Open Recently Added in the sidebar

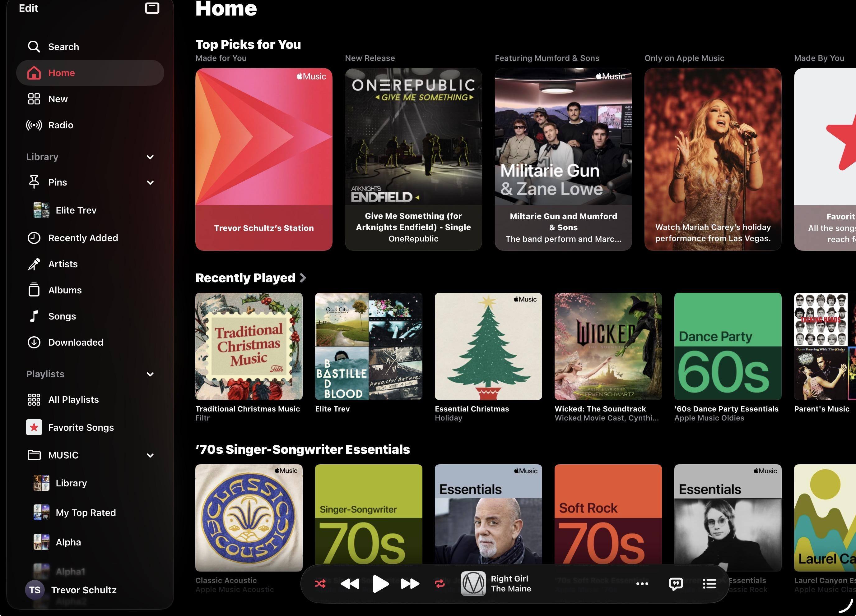click(83, 238)
